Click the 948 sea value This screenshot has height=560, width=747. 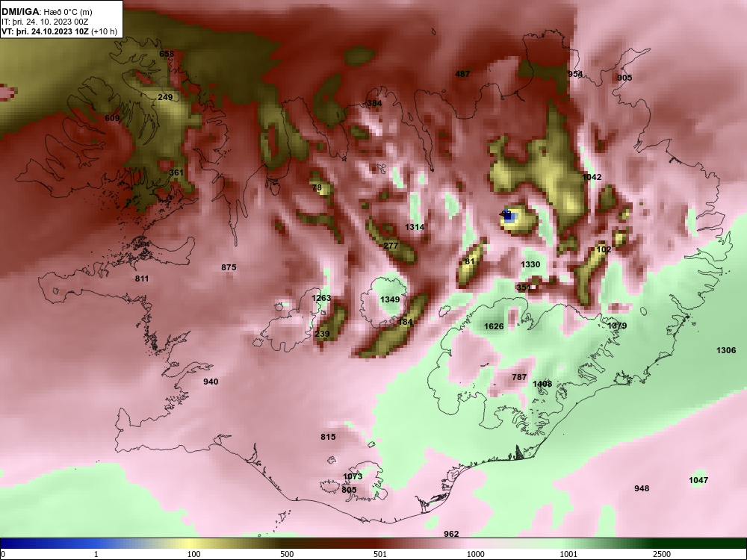coord(642,488)
